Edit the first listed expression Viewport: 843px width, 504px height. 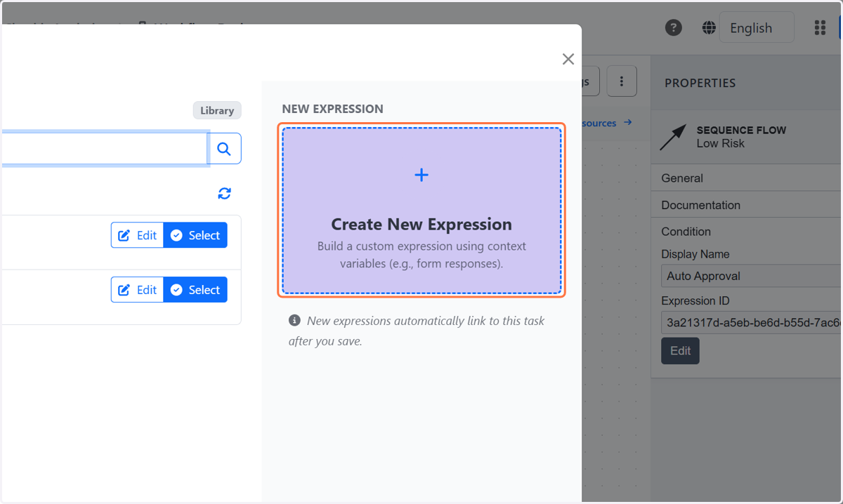click(x=137, y=235)
